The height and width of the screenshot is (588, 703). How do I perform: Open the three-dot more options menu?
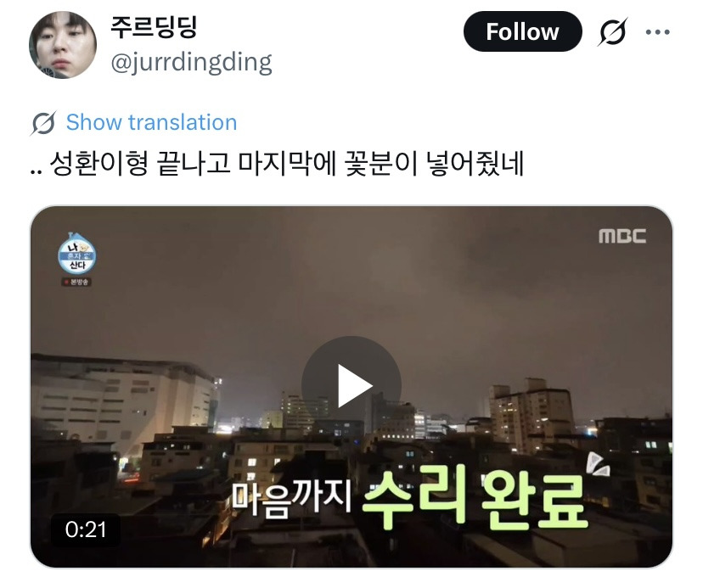[658, 32]
